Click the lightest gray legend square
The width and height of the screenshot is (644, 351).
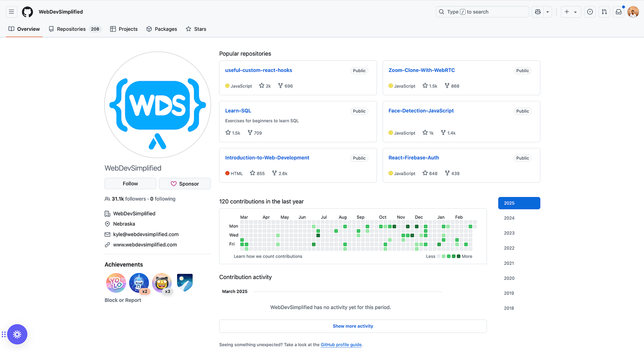click(439, 257)
